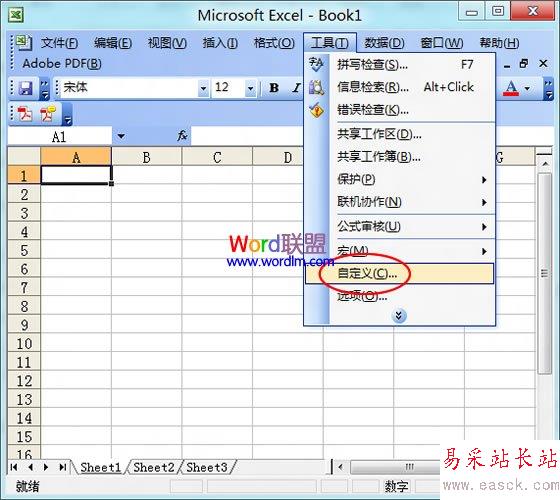Screen dimensions: 560x500
Task: Switch to Sheet3 tab
Action: pyautogui.click(x=207, y=467)
